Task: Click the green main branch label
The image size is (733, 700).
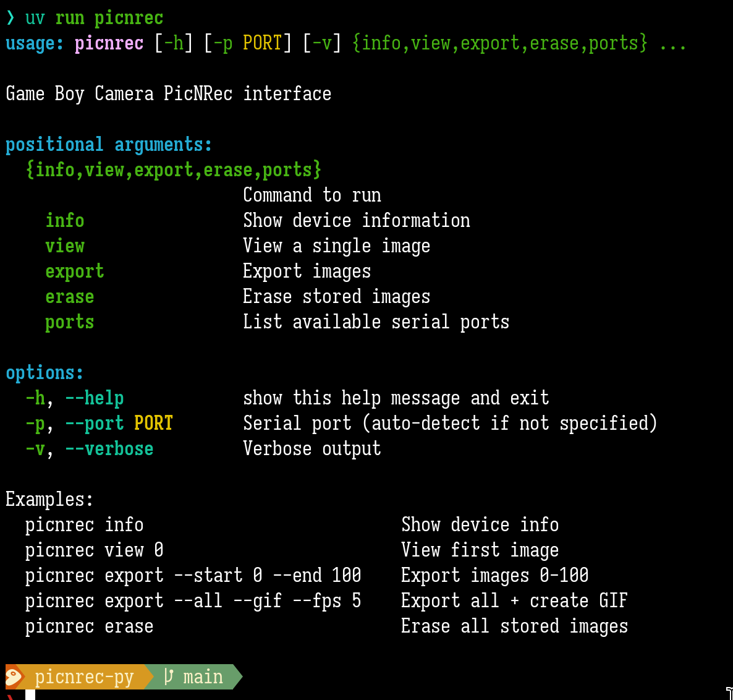Action: click(x=204, y=677)
